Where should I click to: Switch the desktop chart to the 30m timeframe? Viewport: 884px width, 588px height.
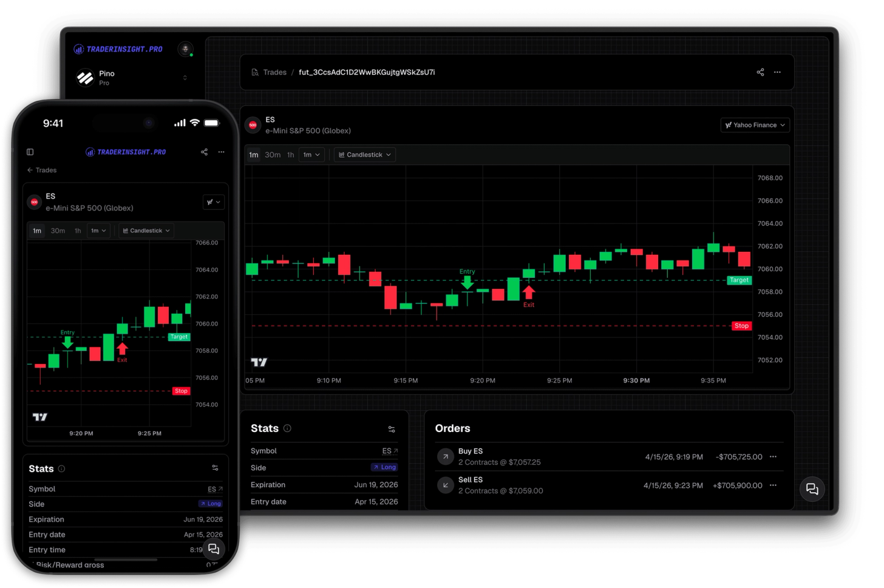[272, 155]
